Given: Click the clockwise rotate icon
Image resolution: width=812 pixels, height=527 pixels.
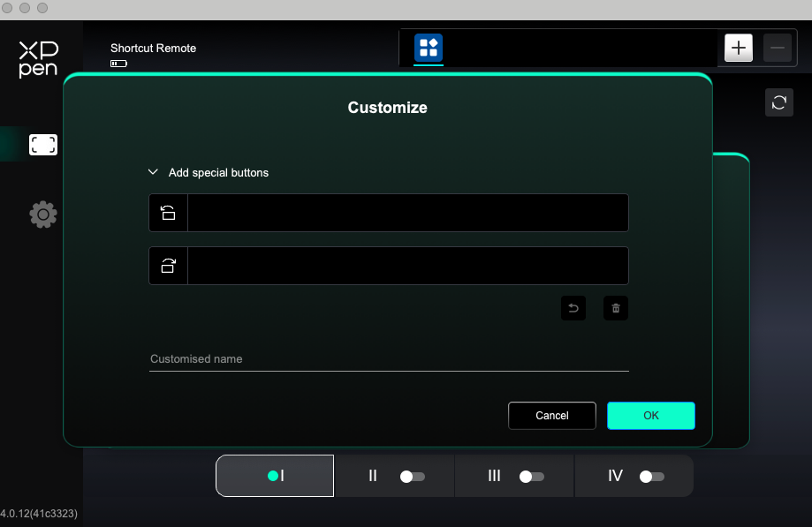Looking at the screenshot, I should 168,266.
